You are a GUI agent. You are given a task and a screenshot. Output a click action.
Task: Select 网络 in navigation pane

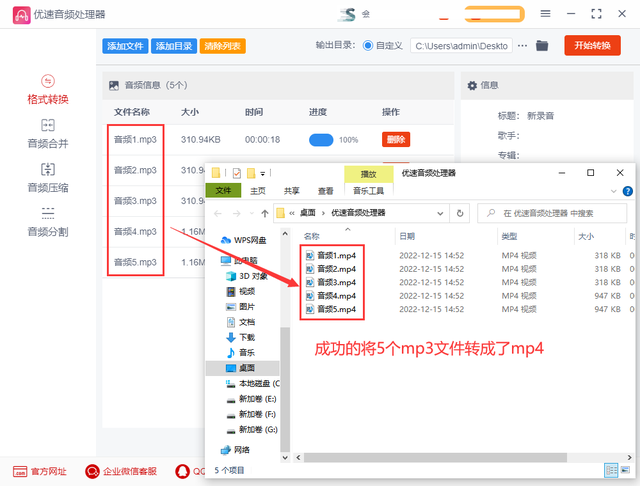pos(236,450)
